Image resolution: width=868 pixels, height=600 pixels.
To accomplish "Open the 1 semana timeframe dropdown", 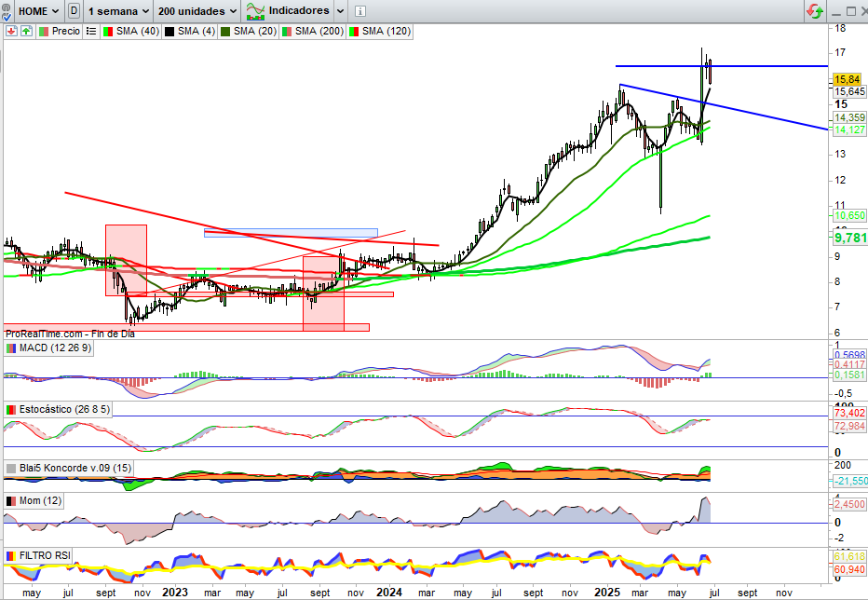I will [x=118, y=11].
